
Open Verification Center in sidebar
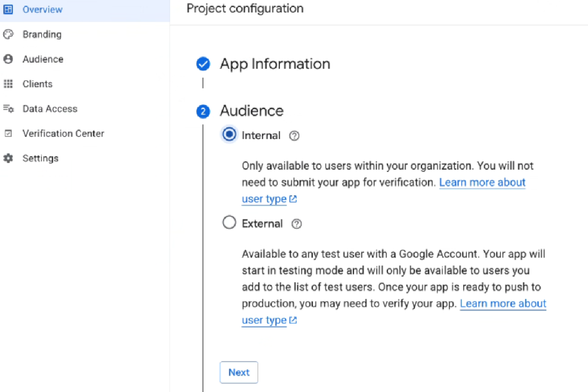click(63, 134)
